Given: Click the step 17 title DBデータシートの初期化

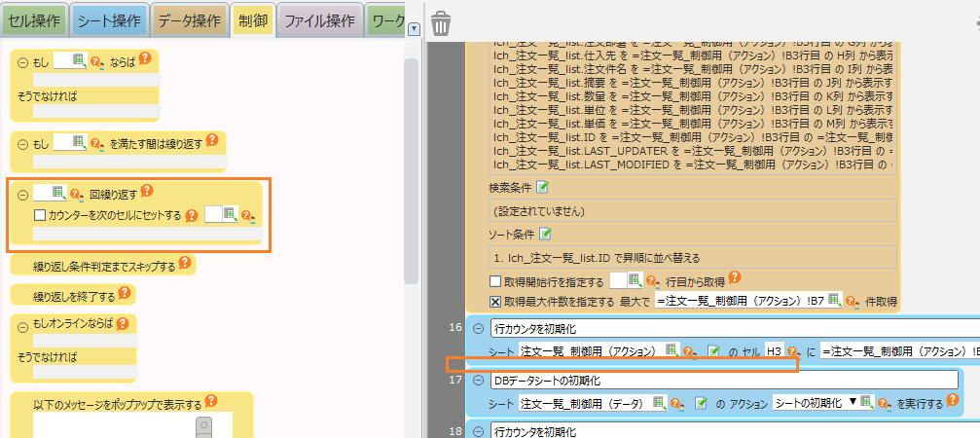Looking at the screenshot, I should [724, 380].
